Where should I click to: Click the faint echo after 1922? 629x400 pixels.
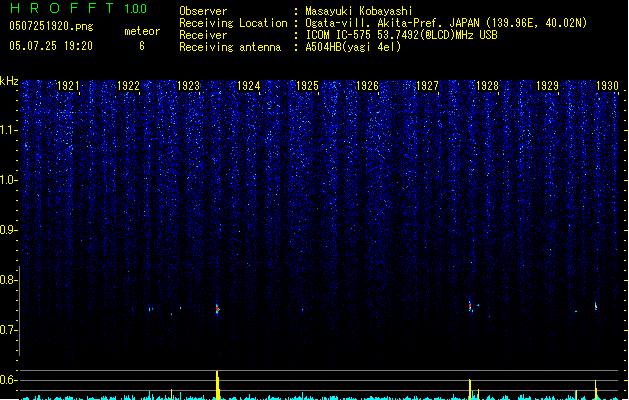150,309
